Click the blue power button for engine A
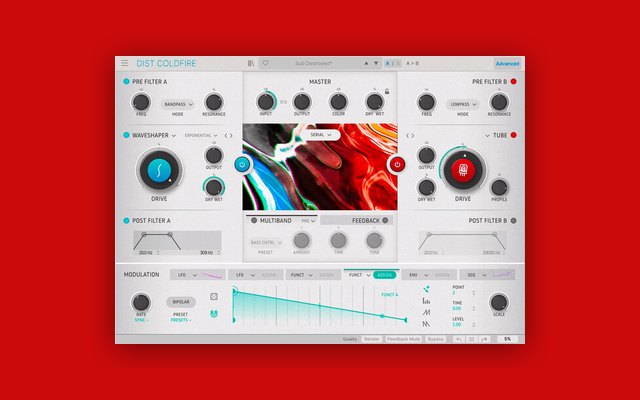Screen dimensions: 640x400 pyautogui.click(x=242, y=164)
